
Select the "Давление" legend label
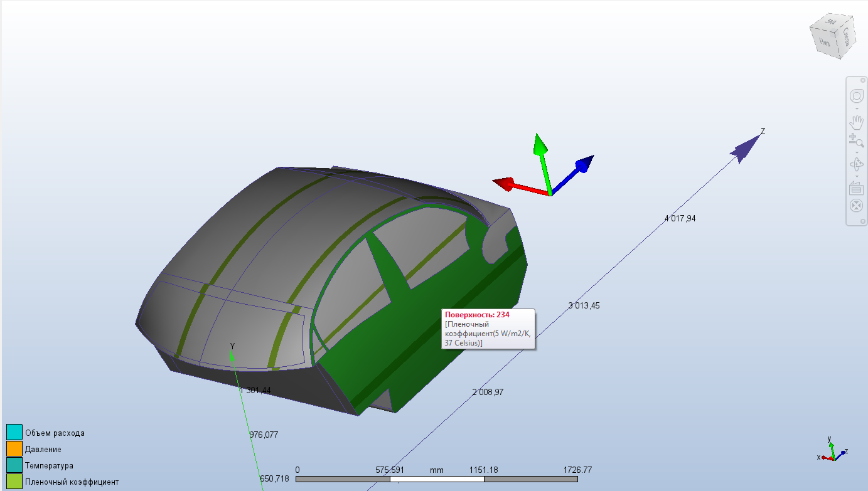(x=43, y=449)
